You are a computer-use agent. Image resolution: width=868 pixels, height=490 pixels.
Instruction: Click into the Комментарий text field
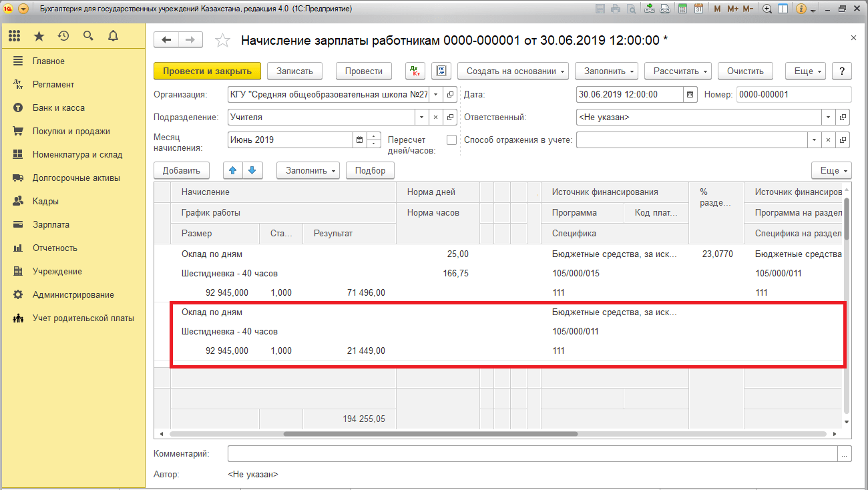coord(532,454)
